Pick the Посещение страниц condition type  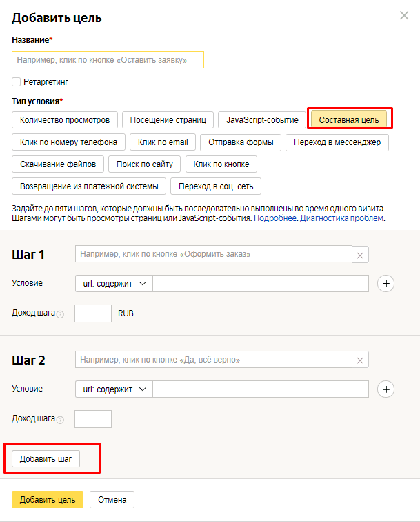coord(168,120)
